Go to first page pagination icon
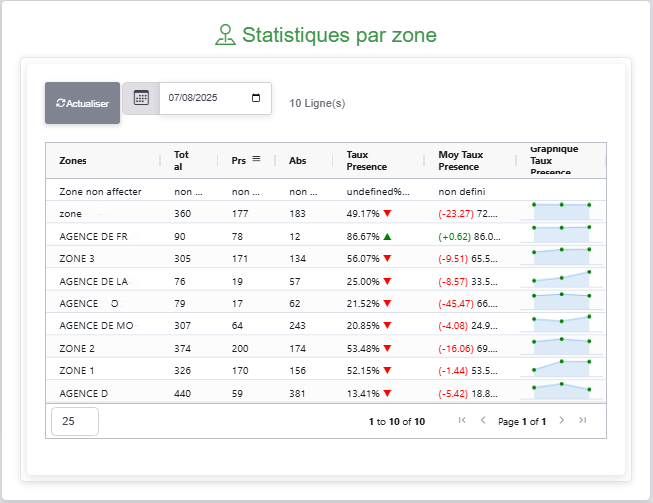 pyautogui.click(x=462, y=420)
